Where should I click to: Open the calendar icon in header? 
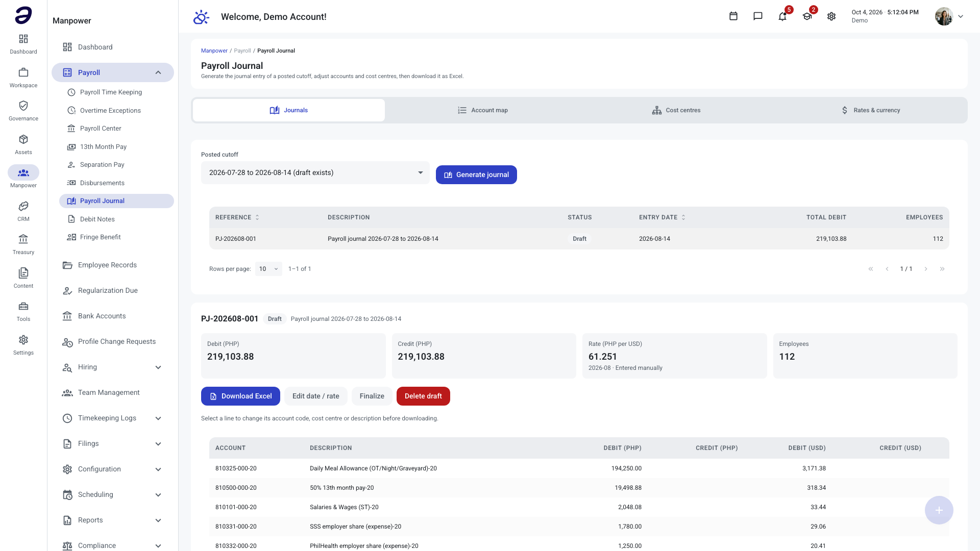733,16
